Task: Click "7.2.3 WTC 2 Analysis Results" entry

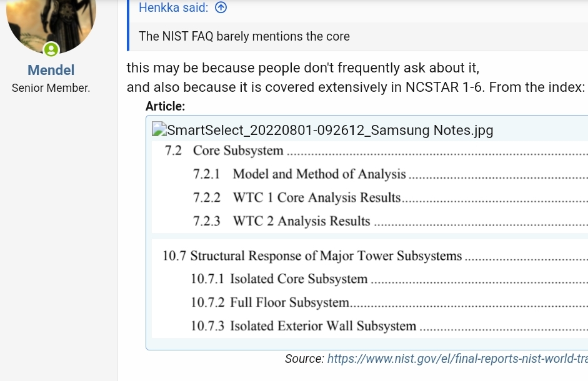Action: [x=282, y=221]
